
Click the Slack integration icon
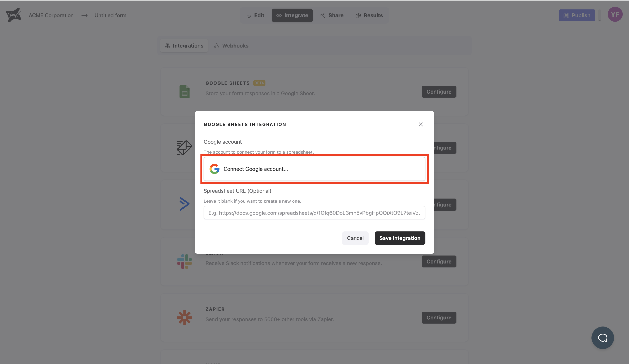coord(184,261)
